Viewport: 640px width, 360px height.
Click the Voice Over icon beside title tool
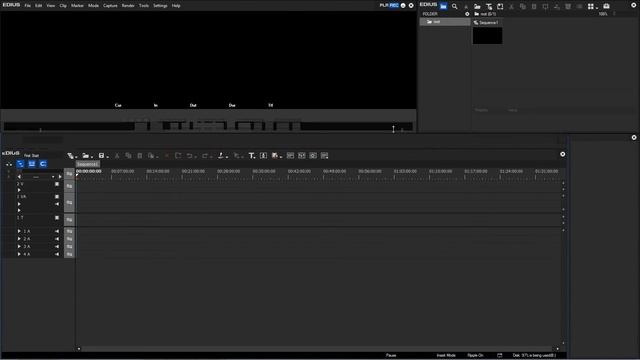pos(263,156)
